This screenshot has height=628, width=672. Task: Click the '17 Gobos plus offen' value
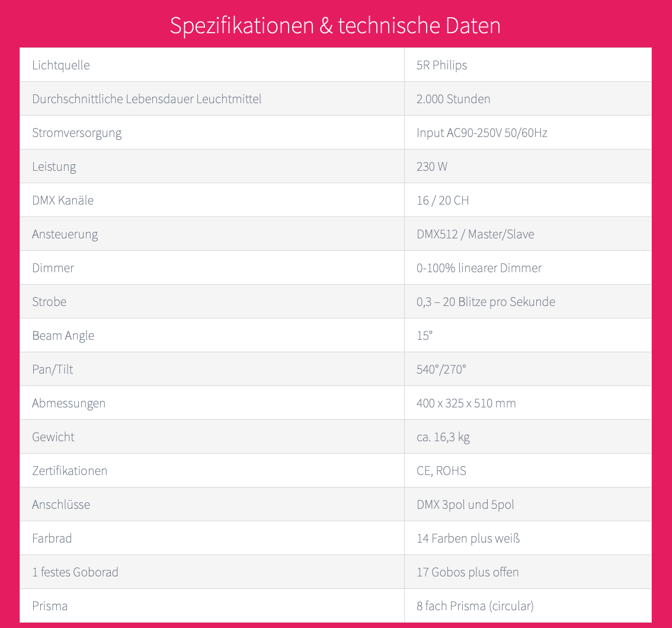click(468, 572)
